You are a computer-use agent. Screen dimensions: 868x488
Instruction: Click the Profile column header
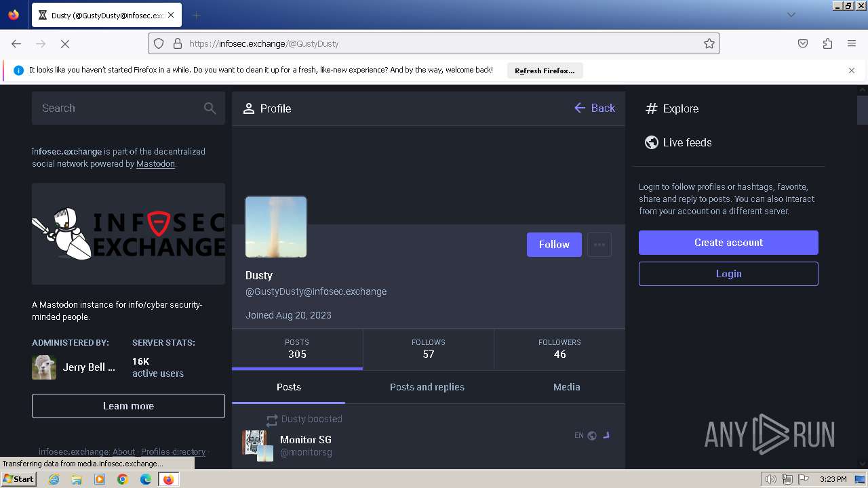267,108
